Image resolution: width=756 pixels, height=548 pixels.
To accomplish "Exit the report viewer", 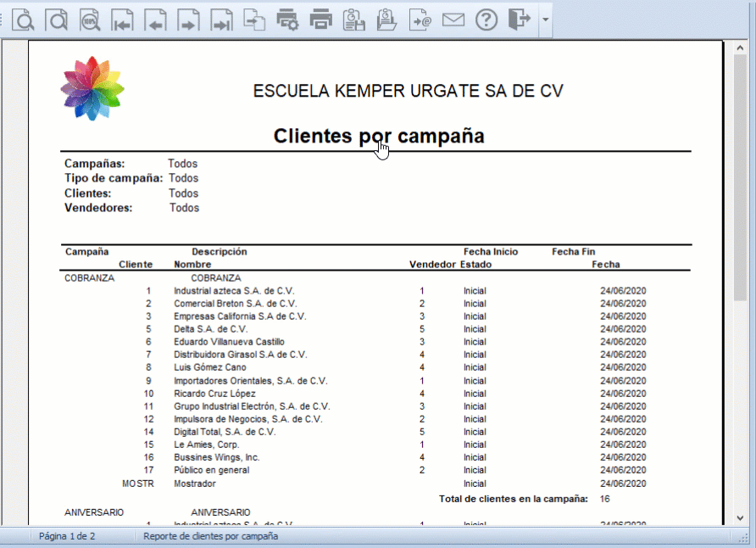I will pos(518,19).
